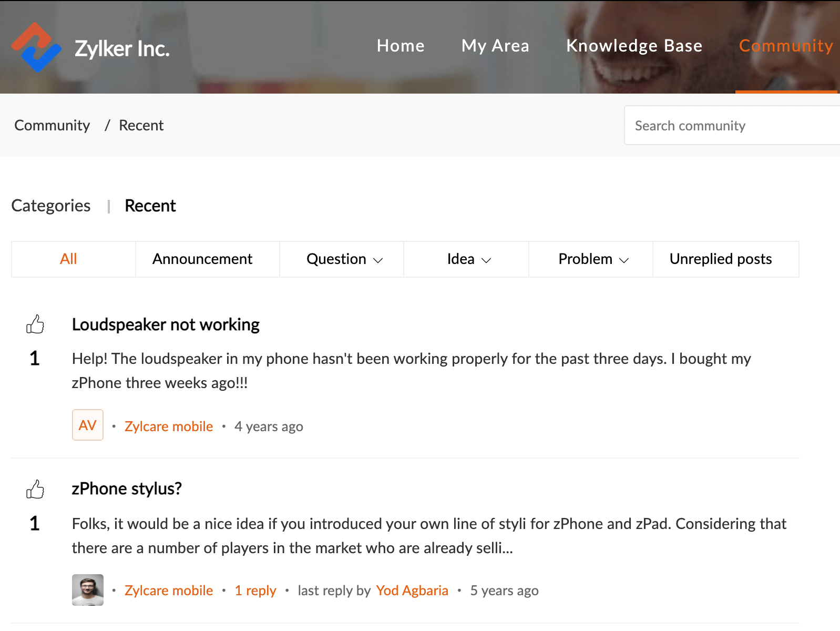Expand the Idea filter dropdown
The width and height of the screenshot is (840, 631).
click(x=468, y=259)
